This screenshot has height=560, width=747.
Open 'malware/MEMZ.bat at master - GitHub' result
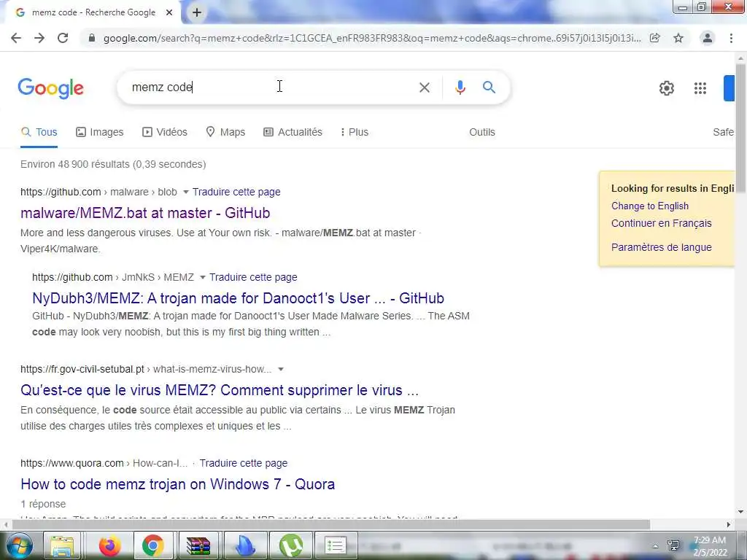(145, 213)
